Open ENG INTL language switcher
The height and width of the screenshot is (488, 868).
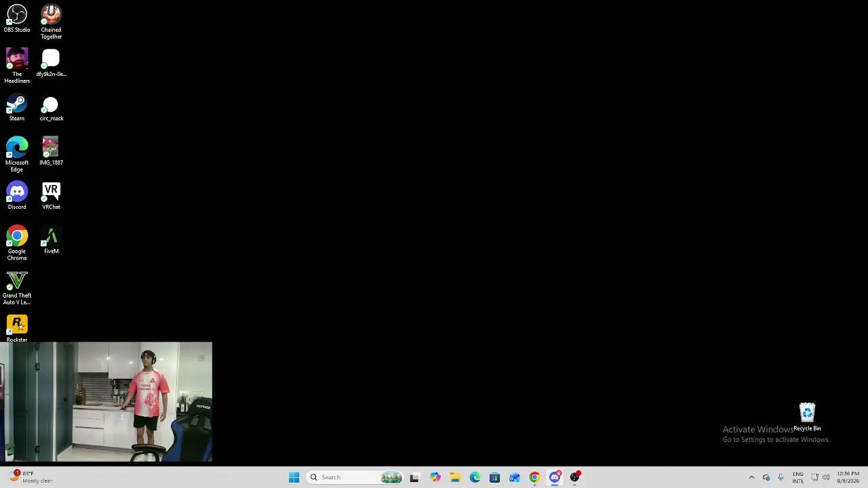tap(798, 477)
